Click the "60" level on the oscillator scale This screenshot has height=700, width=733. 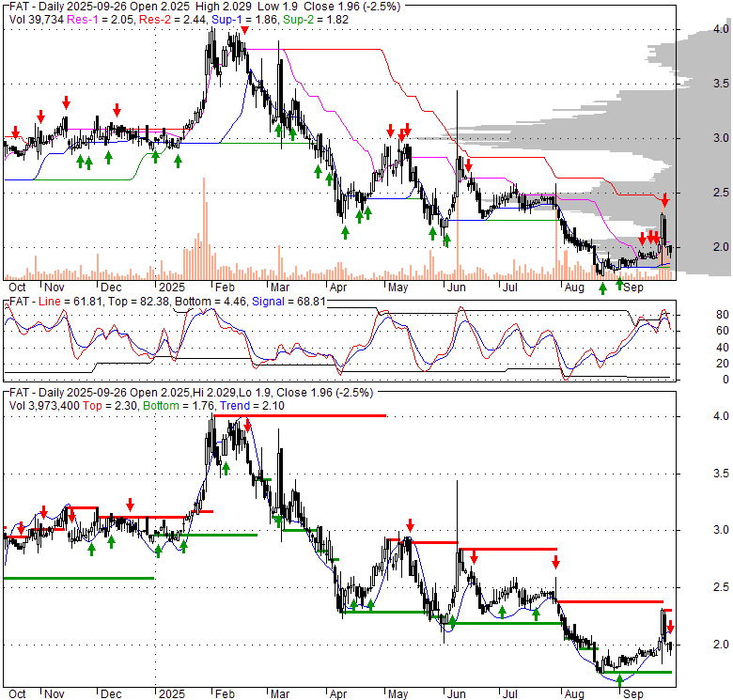point(723,332)
